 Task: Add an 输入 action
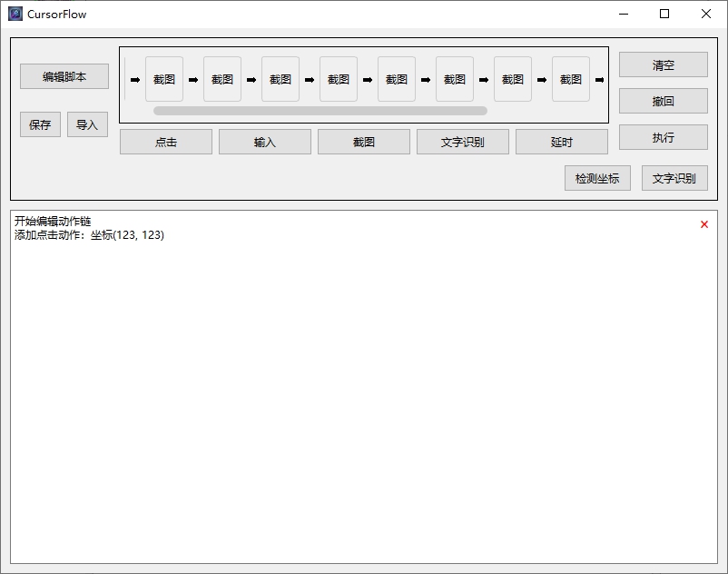pyautogui.click(x=265, y=142)
